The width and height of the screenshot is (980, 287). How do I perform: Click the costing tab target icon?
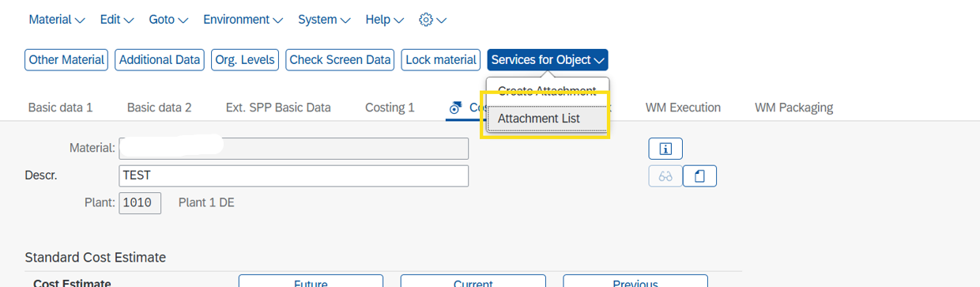(455, 108)
